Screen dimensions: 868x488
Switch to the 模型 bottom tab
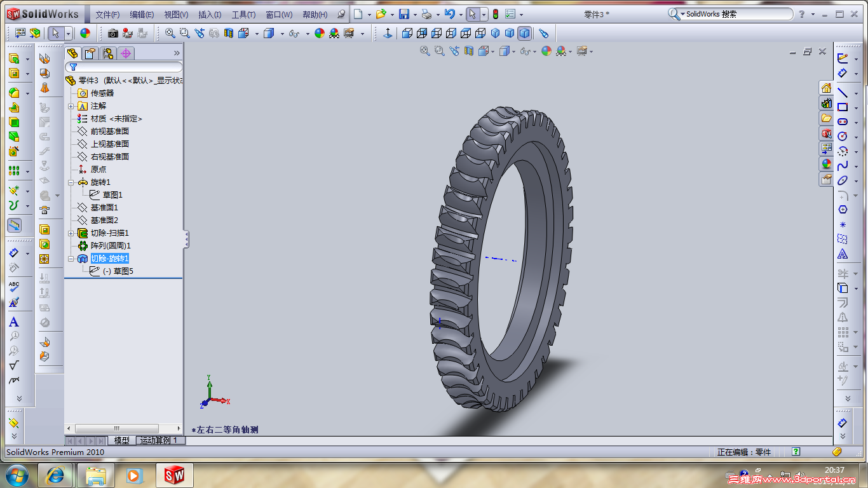(x=121, y=440)
